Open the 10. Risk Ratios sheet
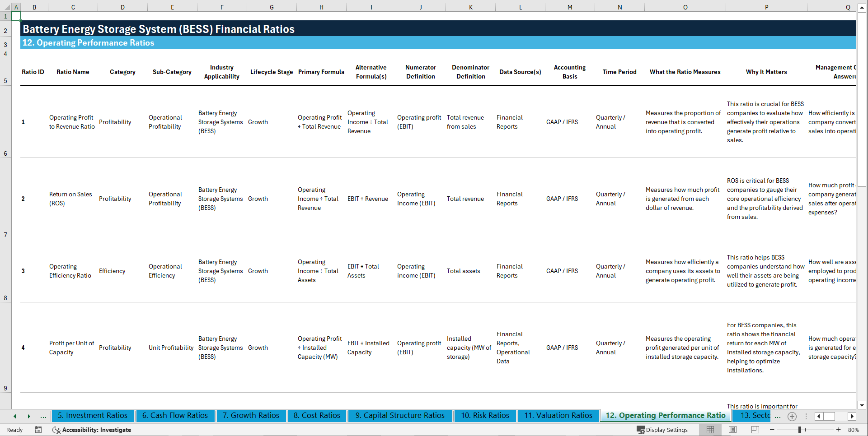This screenshot has height=436, width=868. click(x=485, y=415)
